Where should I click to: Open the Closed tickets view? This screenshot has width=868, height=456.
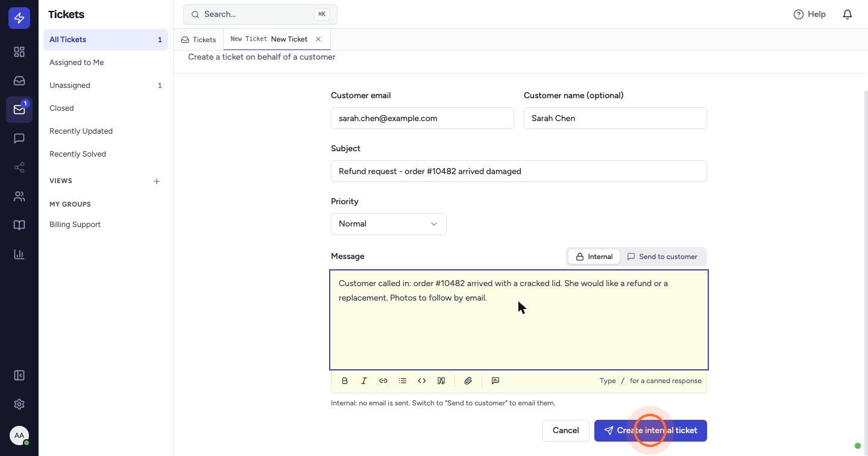coord(105,108)
